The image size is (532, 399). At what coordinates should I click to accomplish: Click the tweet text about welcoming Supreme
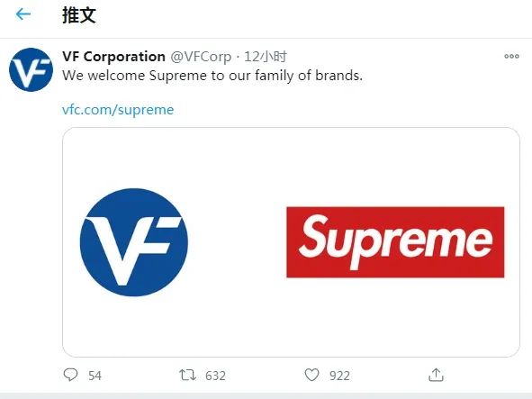[212, 76]
